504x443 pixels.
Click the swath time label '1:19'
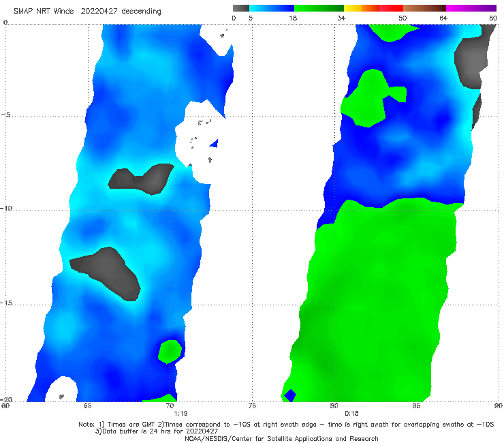click(180, 414)
